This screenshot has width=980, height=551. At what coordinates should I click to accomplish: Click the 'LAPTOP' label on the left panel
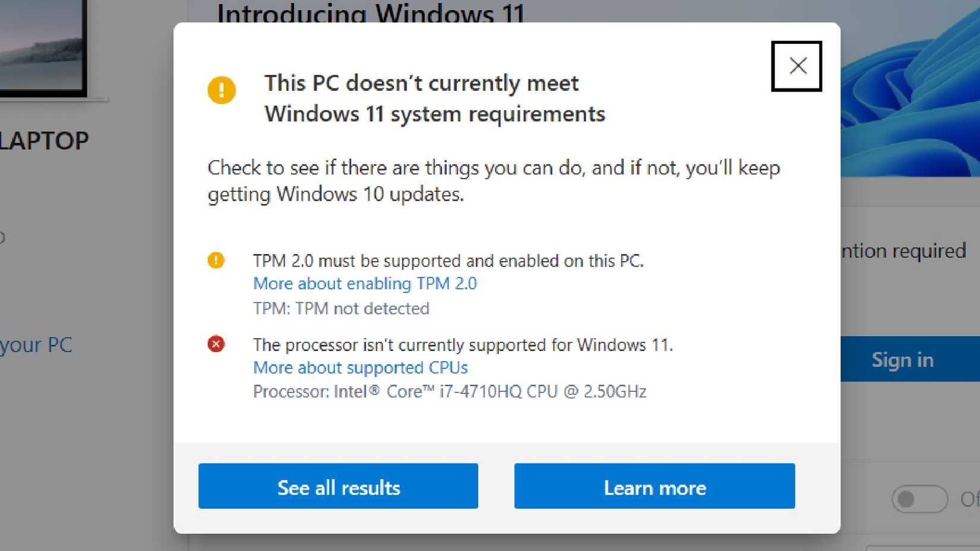coord(44,140)
